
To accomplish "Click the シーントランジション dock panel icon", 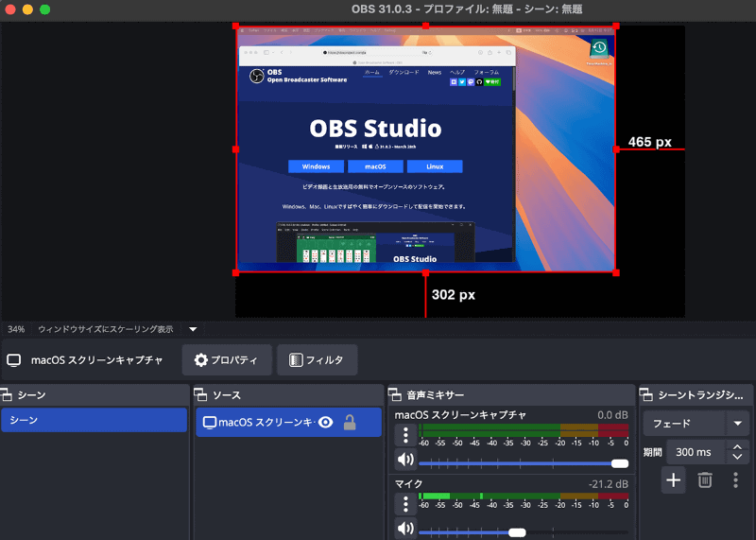I will 646,394.
